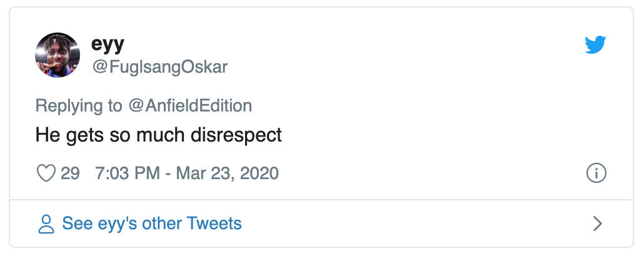Visit the @FuglsangOskar handle

(x=159, y=67)
